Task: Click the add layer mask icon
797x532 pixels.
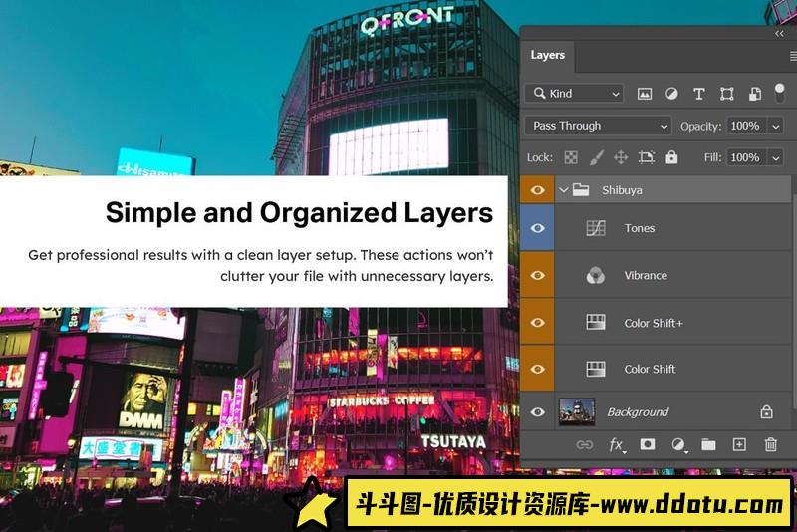Action: [647, 444]
